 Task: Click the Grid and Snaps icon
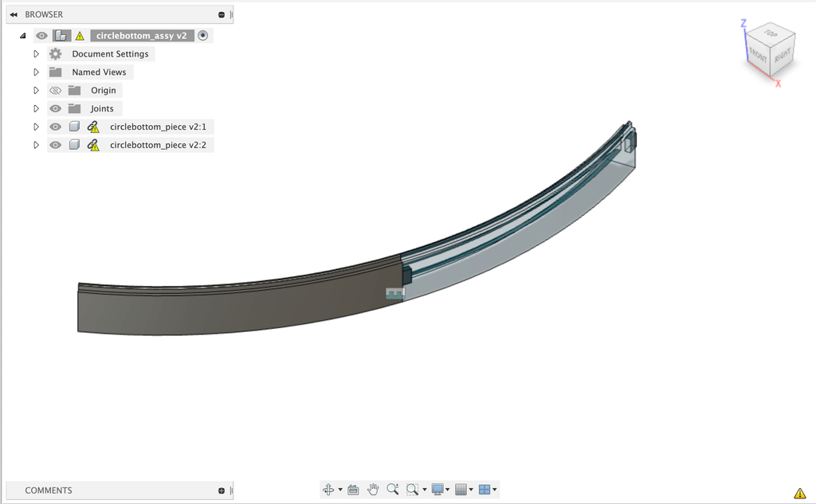(x=461, y=490)
